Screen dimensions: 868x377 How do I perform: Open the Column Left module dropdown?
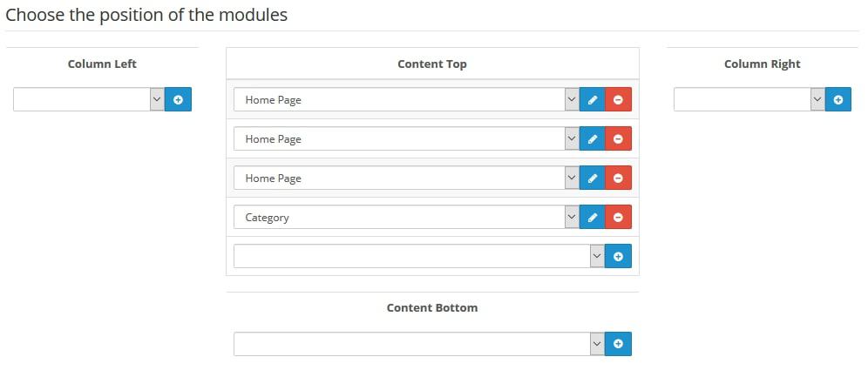point(89,99)
